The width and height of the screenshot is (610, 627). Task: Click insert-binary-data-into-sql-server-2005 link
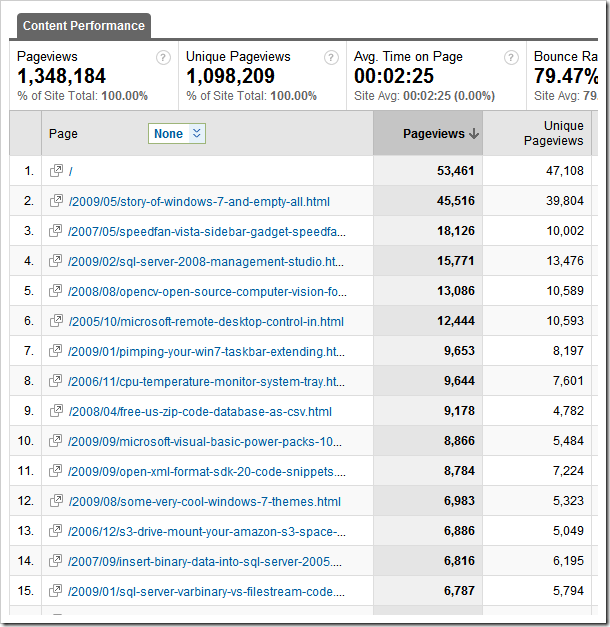tap(207, 561)
